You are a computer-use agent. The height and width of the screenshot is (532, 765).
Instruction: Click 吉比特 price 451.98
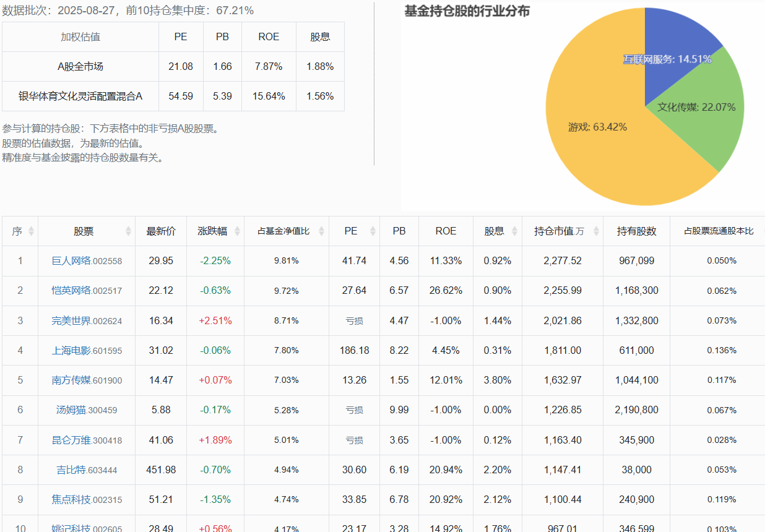pyautogui.click(x=161, y=470)
